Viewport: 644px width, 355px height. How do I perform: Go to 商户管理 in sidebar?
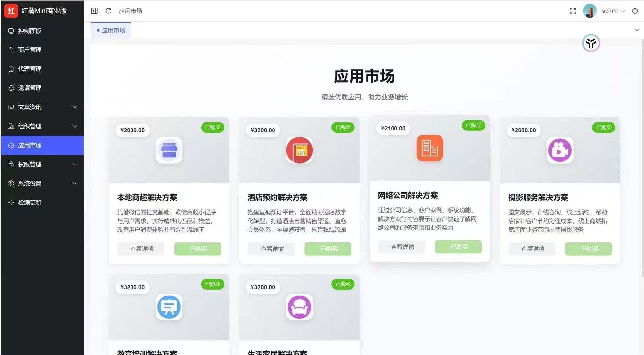(x=30, y=50)
